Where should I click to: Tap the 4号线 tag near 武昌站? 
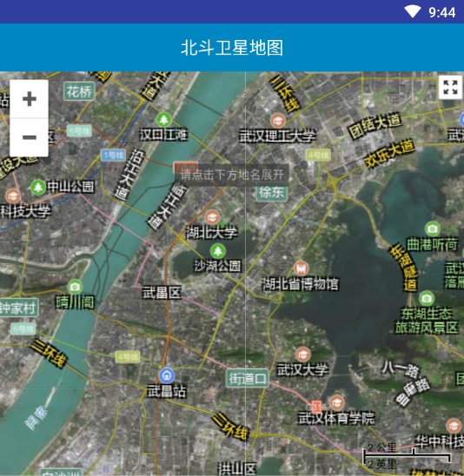point(128,357)
